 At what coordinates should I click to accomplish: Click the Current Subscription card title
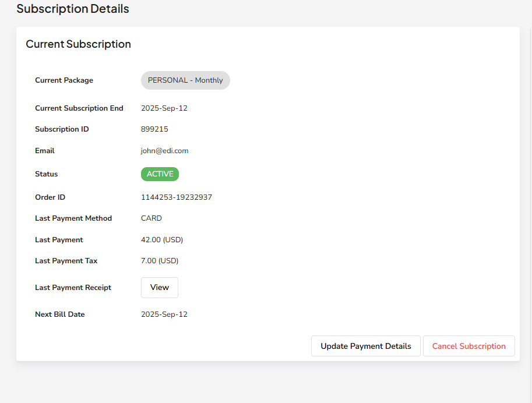point(78,44)
